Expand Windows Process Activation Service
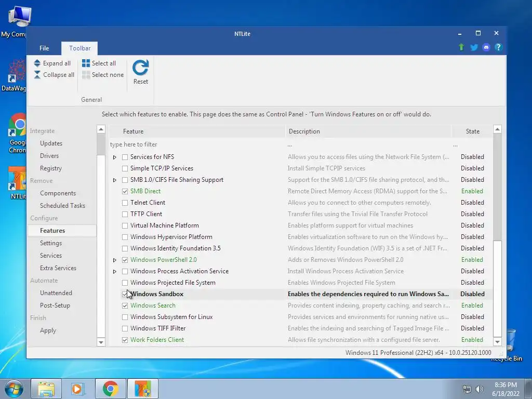Image resolution: width=532 pixels, height=399 pixels. click(x=115, y=271)
